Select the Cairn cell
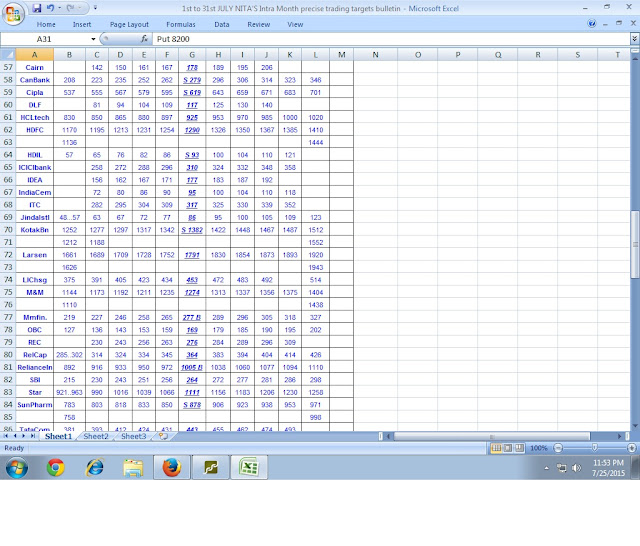This screenshot has width=640, height=546. (34, 67)
